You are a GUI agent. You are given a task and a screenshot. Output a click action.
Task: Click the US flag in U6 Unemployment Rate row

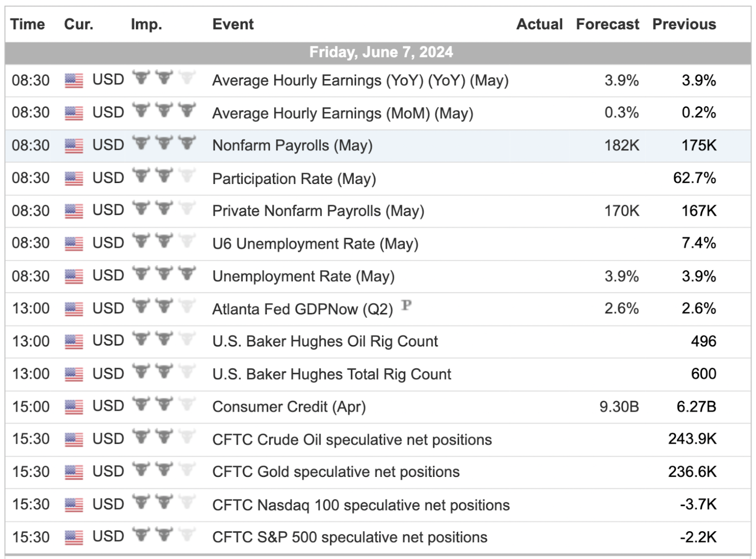(74, 244)
